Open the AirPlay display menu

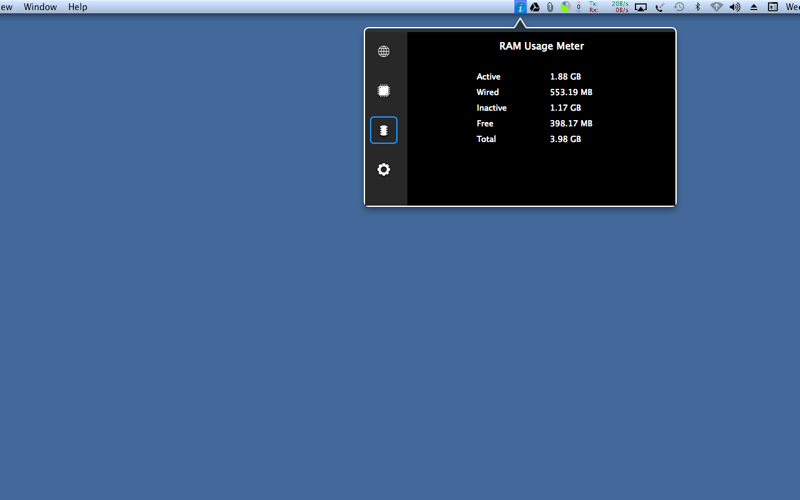click(641, 7)
